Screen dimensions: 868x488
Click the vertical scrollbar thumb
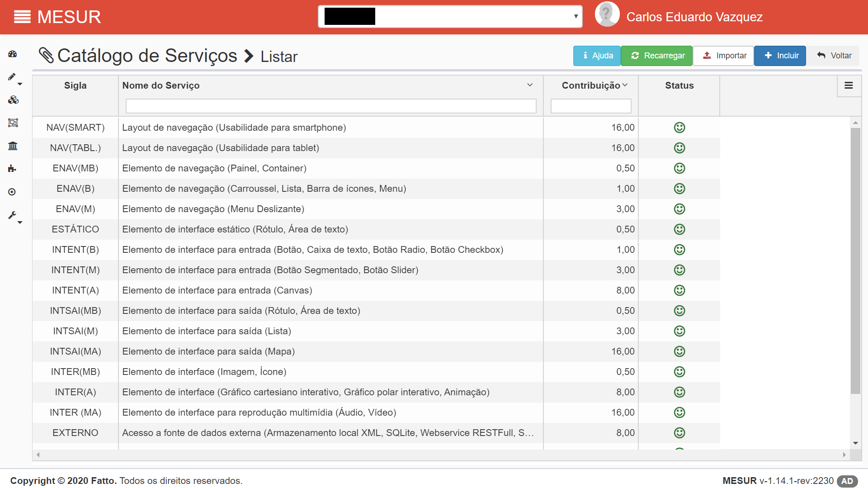tap(855, 261)
